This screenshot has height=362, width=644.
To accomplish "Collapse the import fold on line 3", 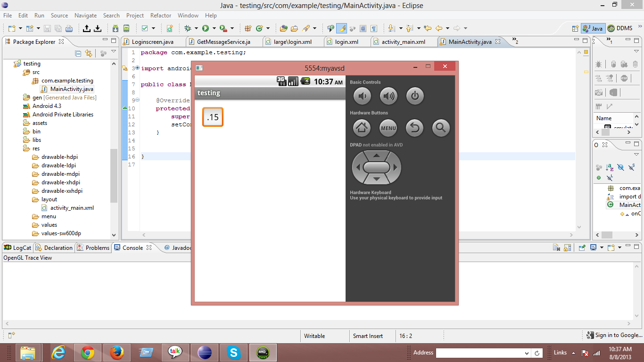I will click(137, 68).
